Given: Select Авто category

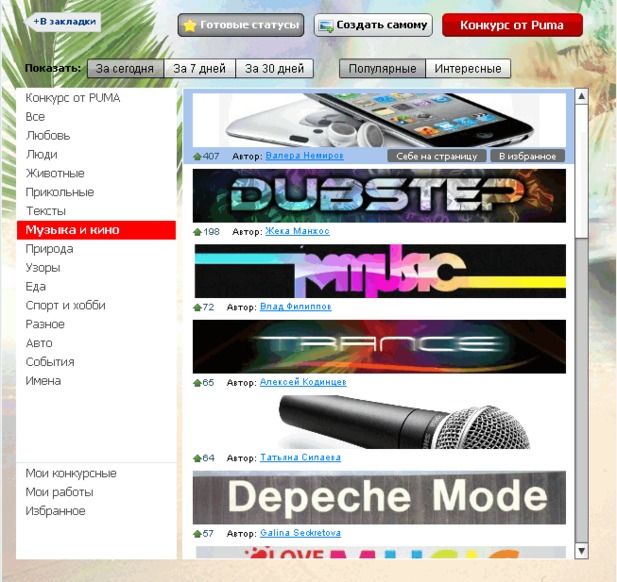Looking at the screenshot, I should (96, 344).
